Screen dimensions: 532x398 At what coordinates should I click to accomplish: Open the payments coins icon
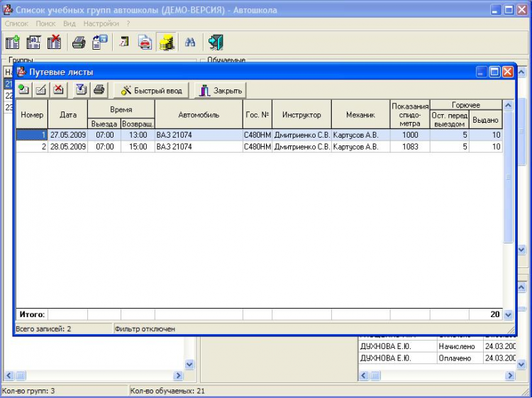tap(167, 43)
